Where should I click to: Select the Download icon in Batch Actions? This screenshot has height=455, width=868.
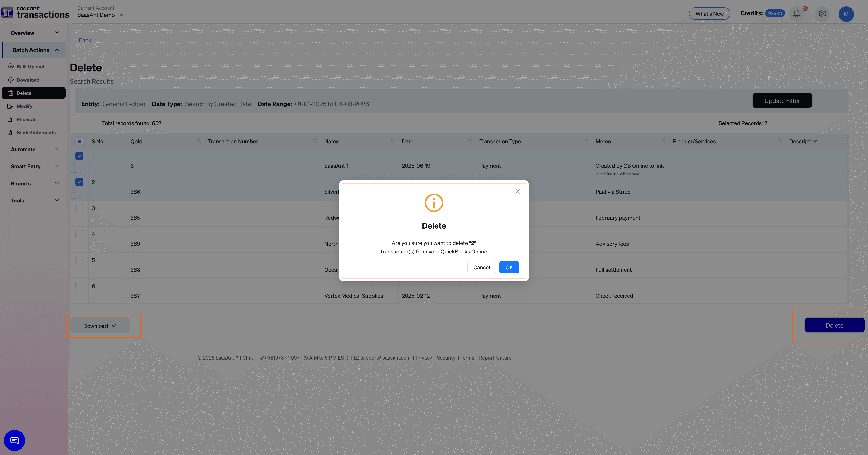(x=11, y=80)
